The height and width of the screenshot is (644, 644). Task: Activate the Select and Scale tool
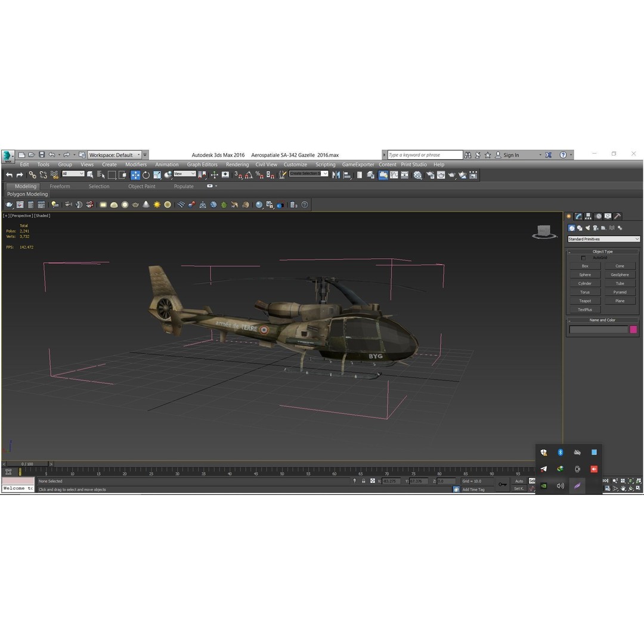(x=157, y=175)
